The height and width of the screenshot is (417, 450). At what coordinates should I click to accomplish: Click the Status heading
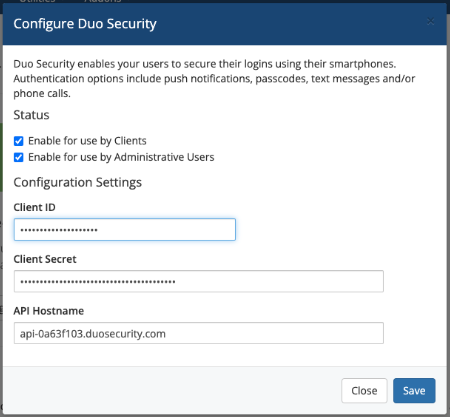click(31, 115)
